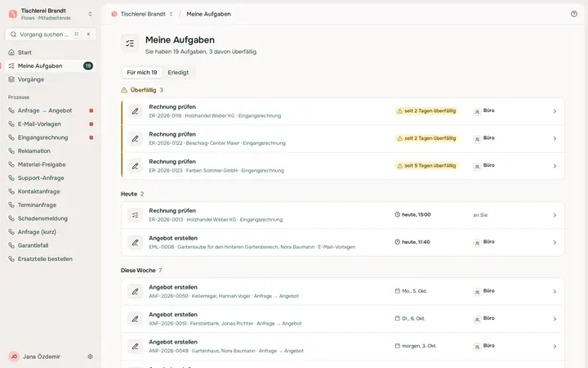588x368 pixels.
Task: Click the Tischlerei Brandt logo in the sidebar header
Action: point(13,14)
